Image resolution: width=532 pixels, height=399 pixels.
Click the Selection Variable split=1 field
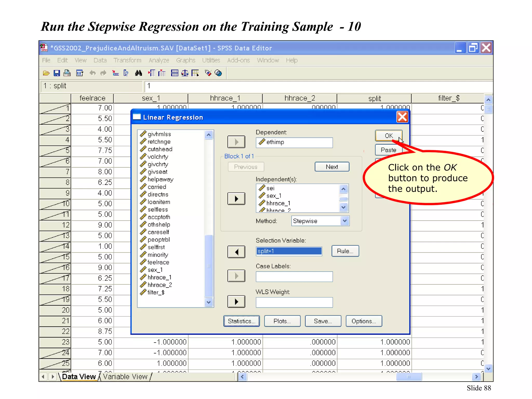(x=289, y=251)
